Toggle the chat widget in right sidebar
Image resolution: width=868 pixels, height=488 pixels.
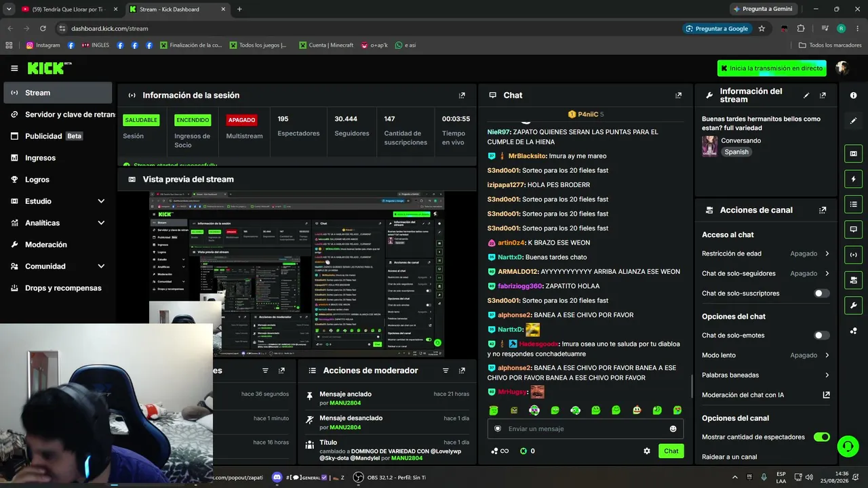click(853, 230)
